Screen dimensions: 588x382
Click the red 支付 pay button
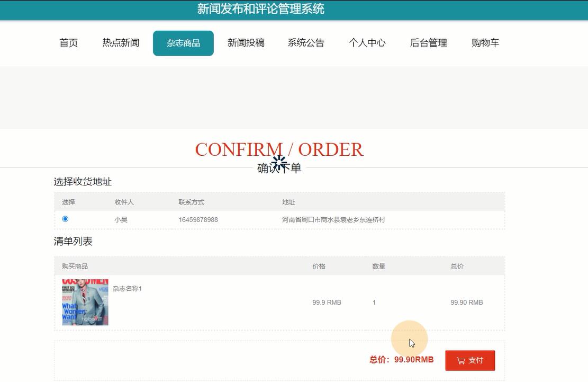point(470,361)
